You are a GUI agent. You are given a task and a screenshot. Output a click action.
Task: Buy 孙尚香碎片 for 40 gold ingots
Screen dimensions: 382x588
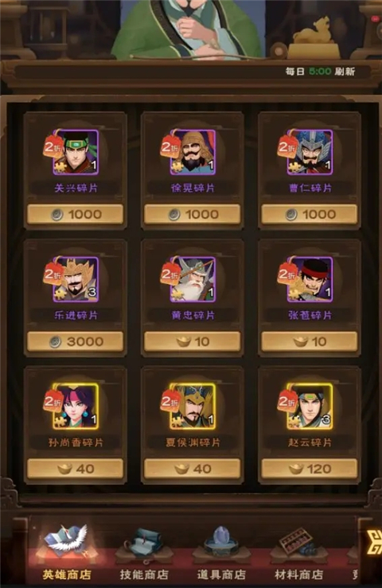[76, 469]
